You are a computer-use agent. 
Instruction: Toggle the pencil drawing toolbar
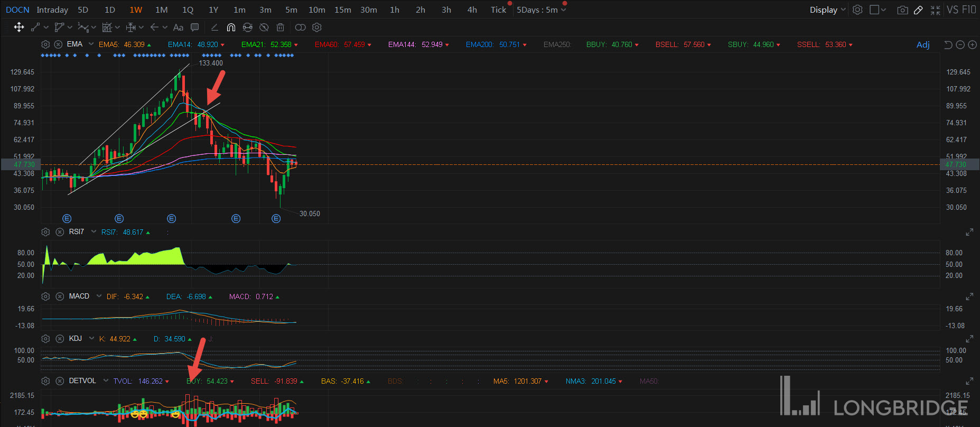(918, 10)
